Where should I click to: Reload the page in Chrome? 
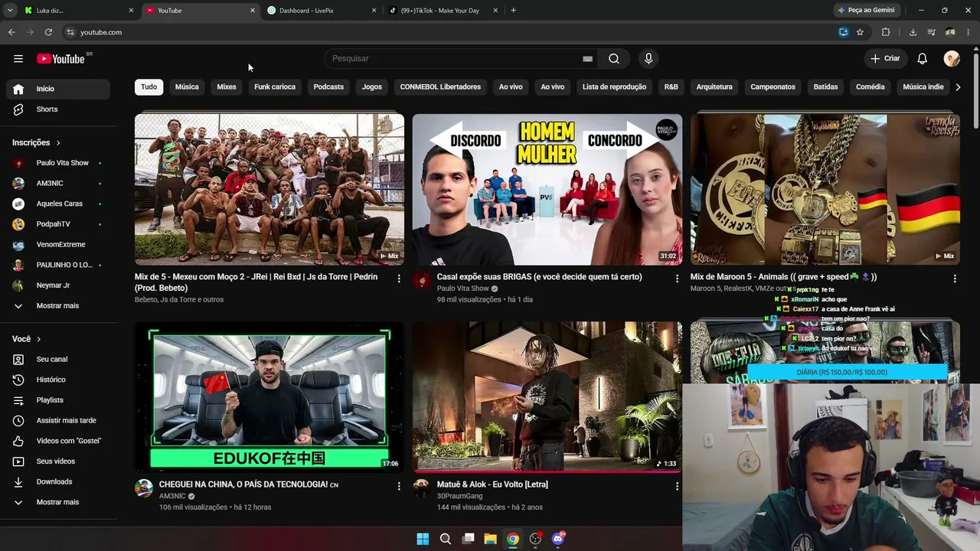(48, 32)
